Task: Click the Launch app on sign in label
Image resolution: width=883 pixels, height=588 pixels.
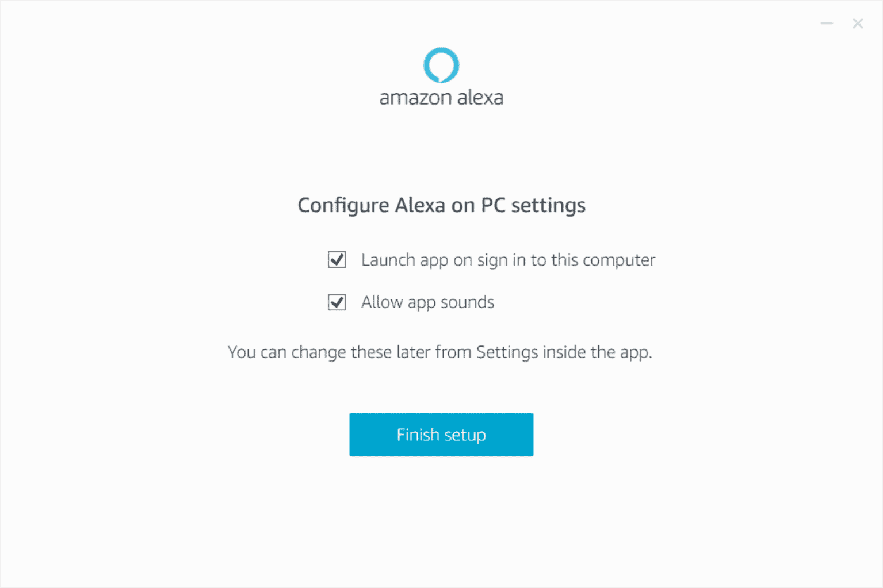Action: pos(508,260)
